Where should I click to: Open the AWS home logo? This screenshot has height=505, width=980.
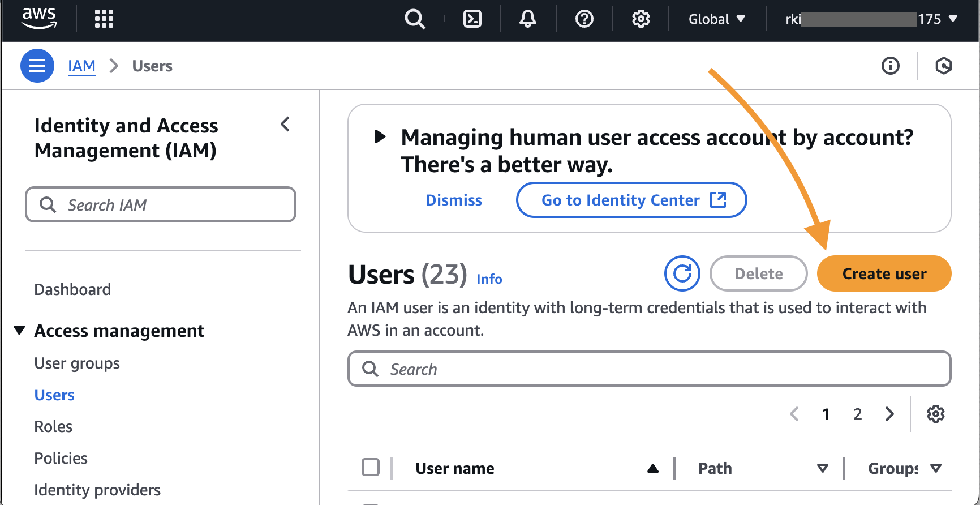click(x=39, y=19)
